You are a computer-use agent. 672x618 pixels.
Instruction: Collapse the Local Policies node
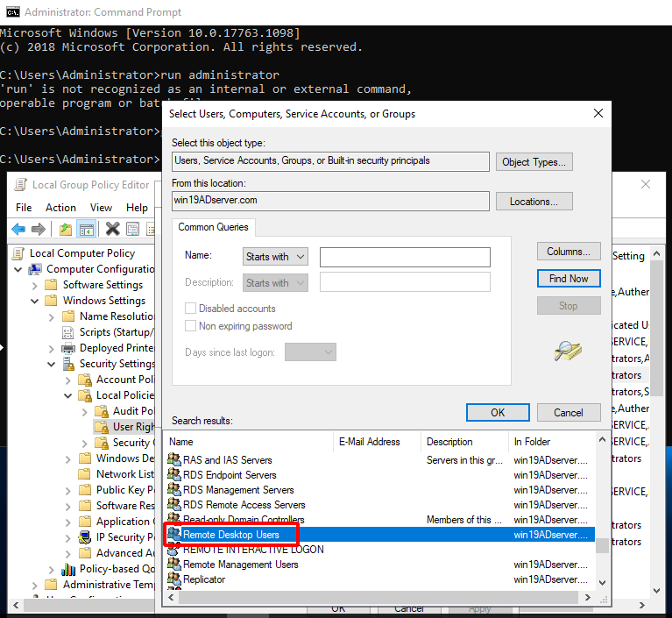(x=67, y=395)
